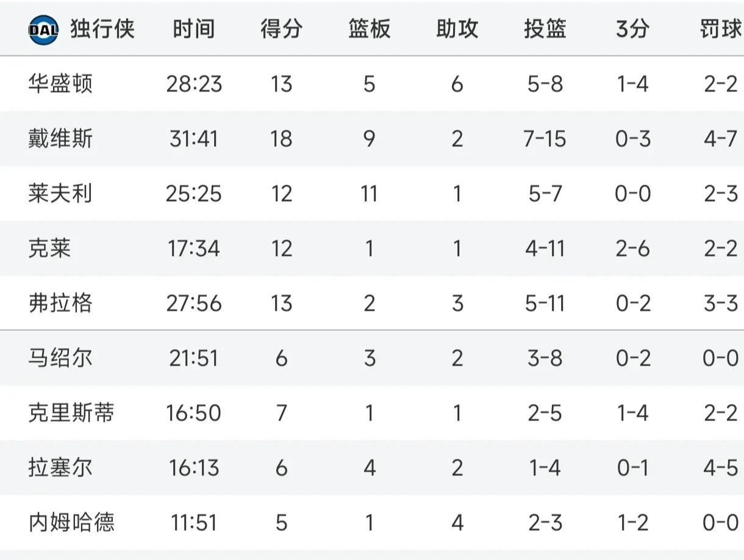Image resolution: width=744 pixels, height=560 pixels.
Task: Select the 时间 column header
Action: coord(193,29)
